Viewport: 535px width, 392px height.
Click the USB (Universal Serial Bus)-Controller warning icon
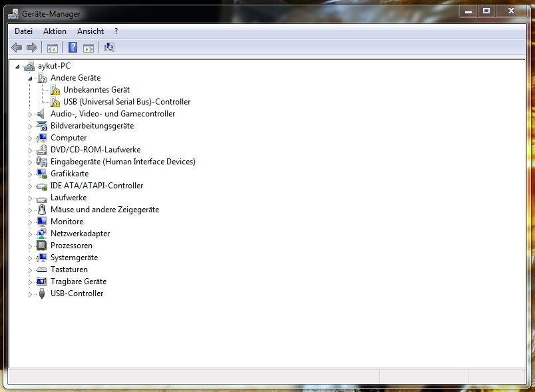tap(55, 102)
